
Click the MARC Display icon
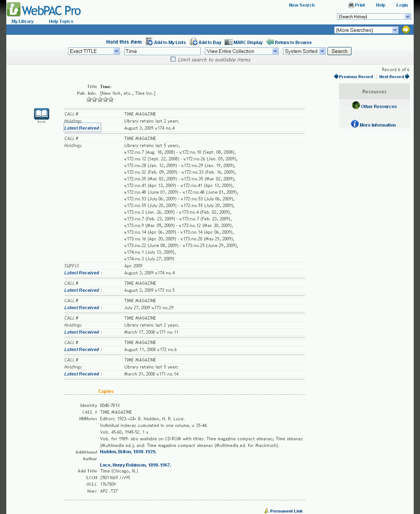[x=229, y=42]
